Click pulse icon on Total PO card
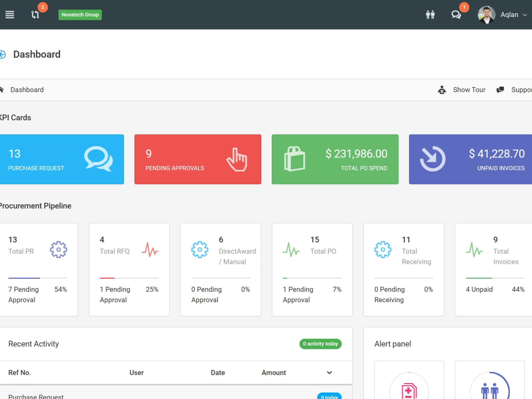The height and width of the screenshot is (399, 532). (x=291, y=250)
